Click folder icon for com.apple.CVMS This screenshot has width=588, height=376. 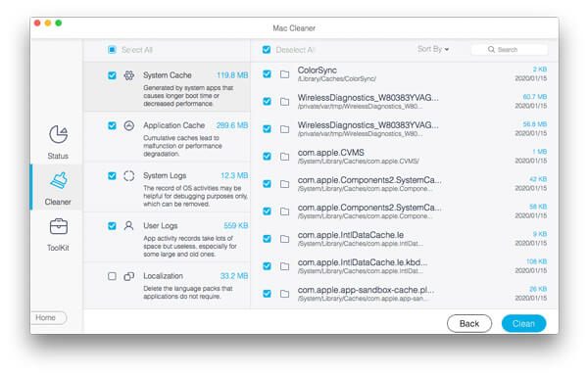click(284, 157)
